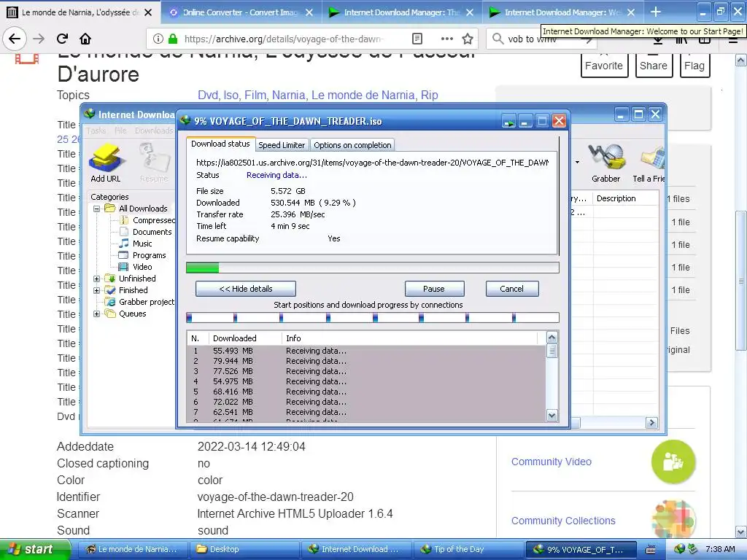Open the Downloads menu in IDM
The image size is (747, 560).
[154, 131]
